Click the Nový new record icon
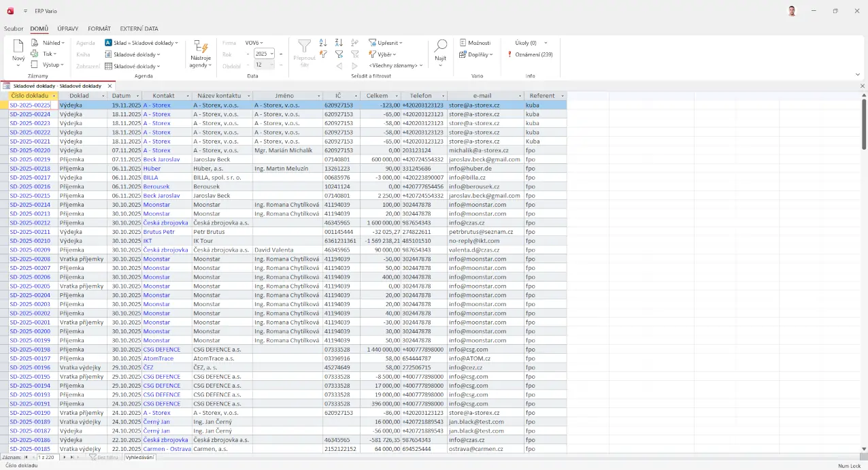 click(18, 47)
